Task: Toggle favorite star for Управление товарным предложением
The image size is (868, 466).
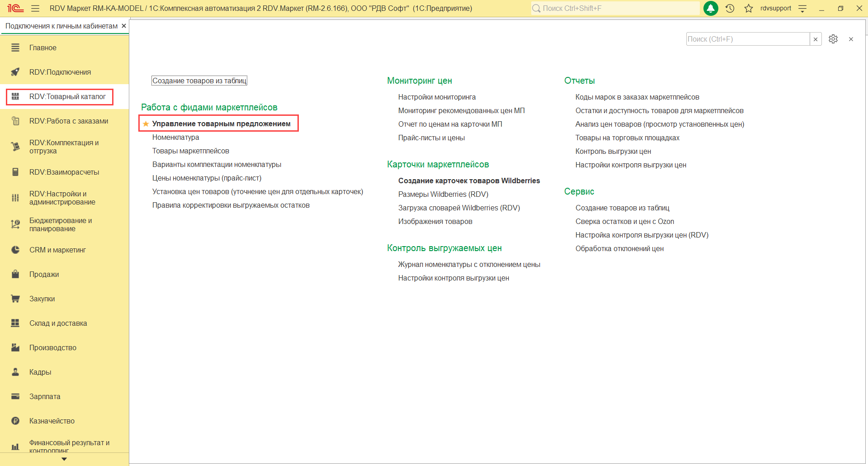Action: pyautogui.click(x=146, y=124)
